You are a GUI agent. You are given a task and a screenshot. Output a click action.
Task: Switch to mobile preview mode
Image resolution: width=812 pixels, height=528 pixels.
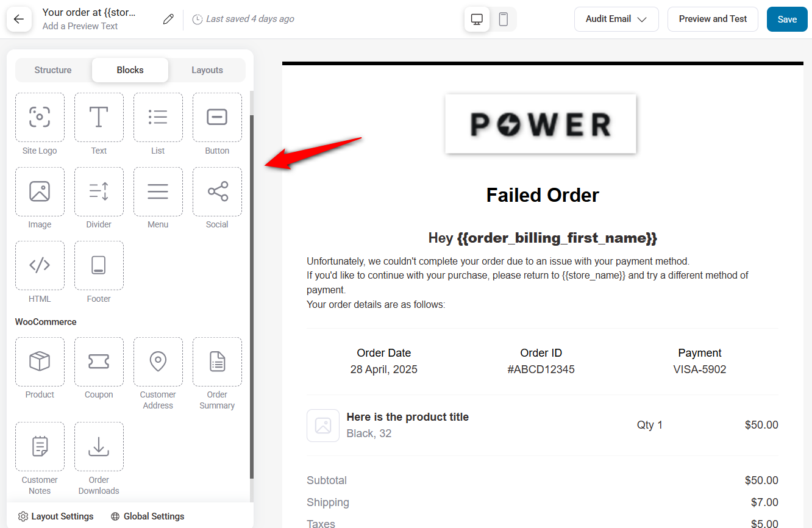click(503, 20)
